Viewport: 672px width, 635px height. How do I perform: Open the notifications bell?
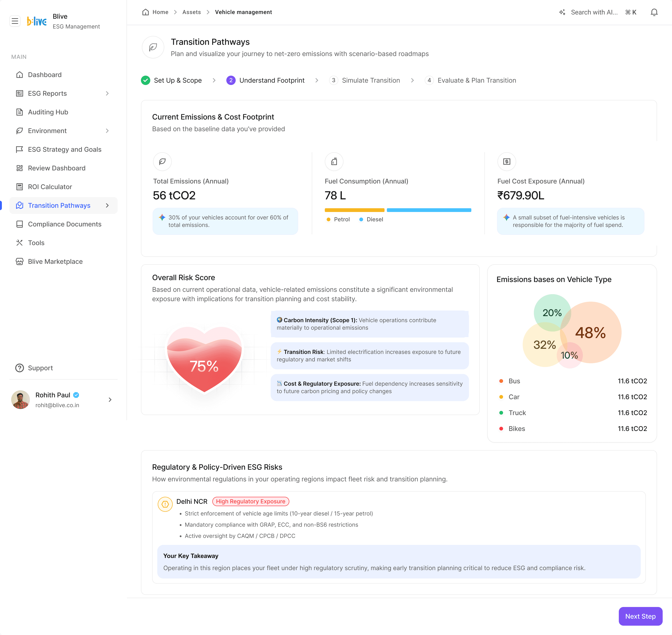pyautogui.click(x=654, y=13)
